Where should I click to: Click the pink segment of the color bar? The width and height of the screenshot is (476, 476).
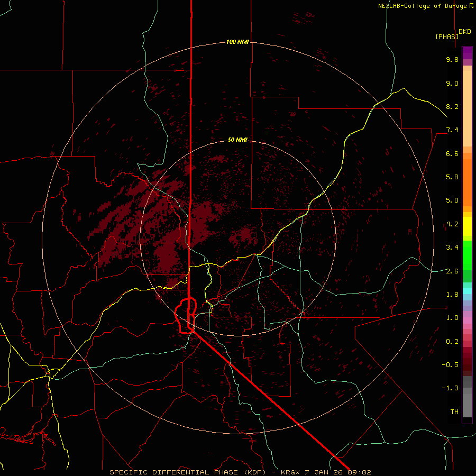(467, 321)
